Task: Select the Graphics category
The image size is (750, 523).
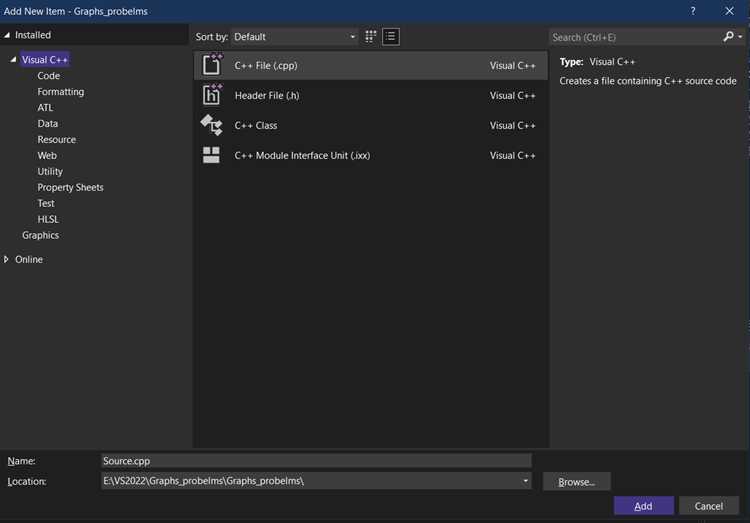Action: point(41,235)
